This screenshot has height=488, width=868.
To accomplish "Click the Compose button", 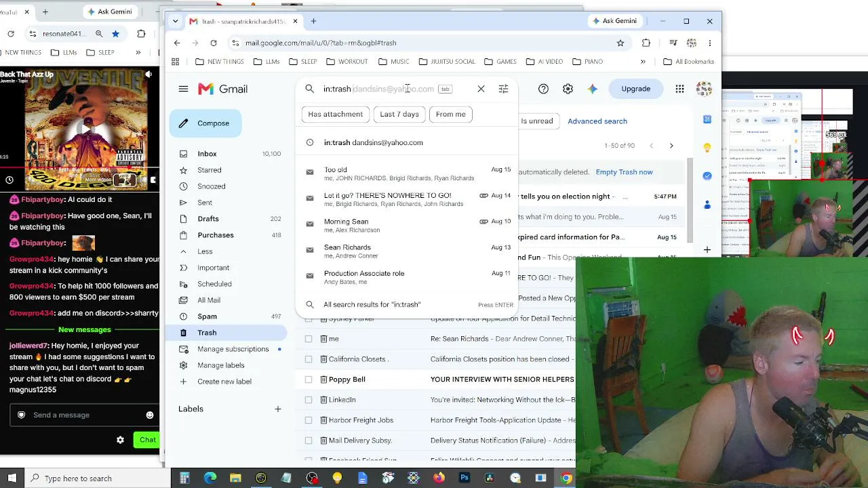I will click(x=205, y=123).
